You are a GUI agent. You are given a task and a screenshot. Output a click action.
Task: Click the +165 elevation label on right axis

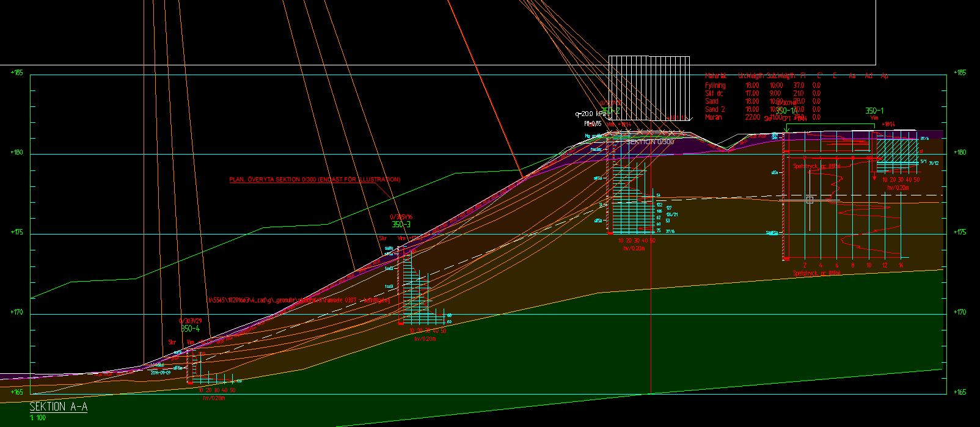[960, 392]
